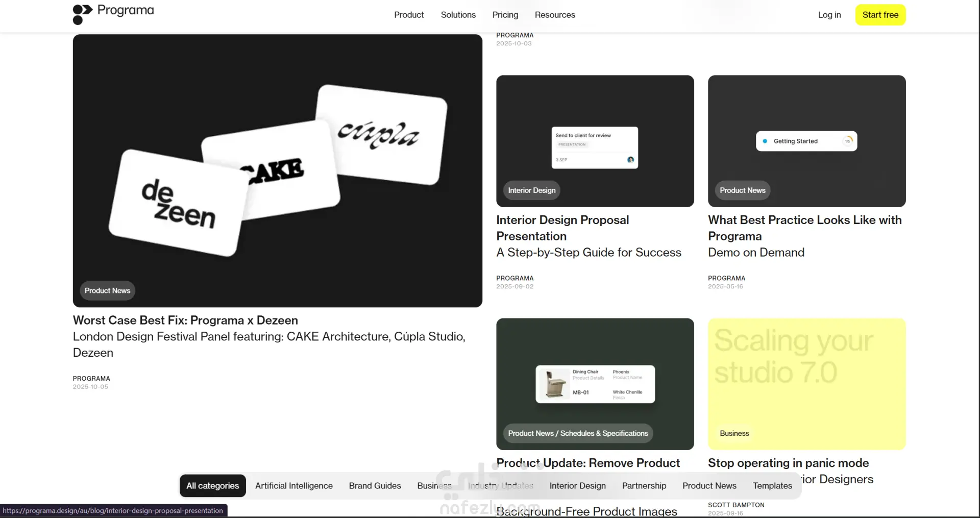This screenshot has height=518, width=980.
Task: Filter by Product News category
Action: coord(709,486)
